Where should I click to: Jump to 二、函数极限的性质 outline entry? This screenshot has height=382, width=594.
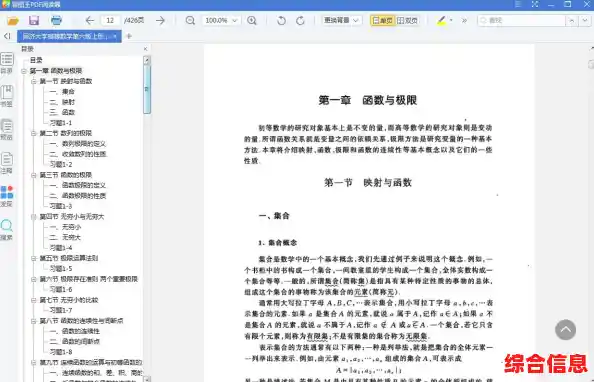[x=78, y=196]
